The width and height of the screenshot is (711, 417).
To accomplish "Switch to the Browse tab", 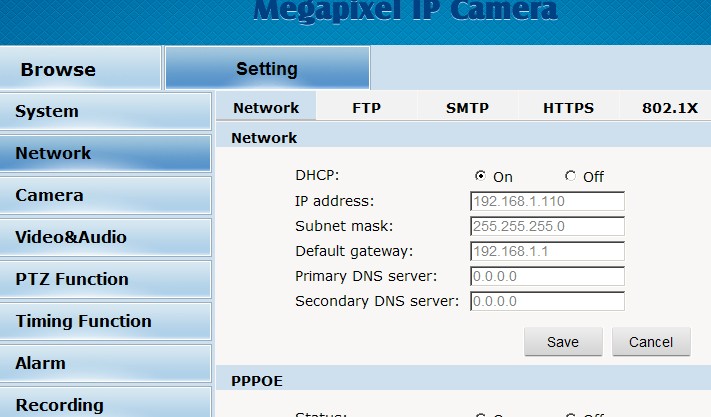I will point(60,69).
